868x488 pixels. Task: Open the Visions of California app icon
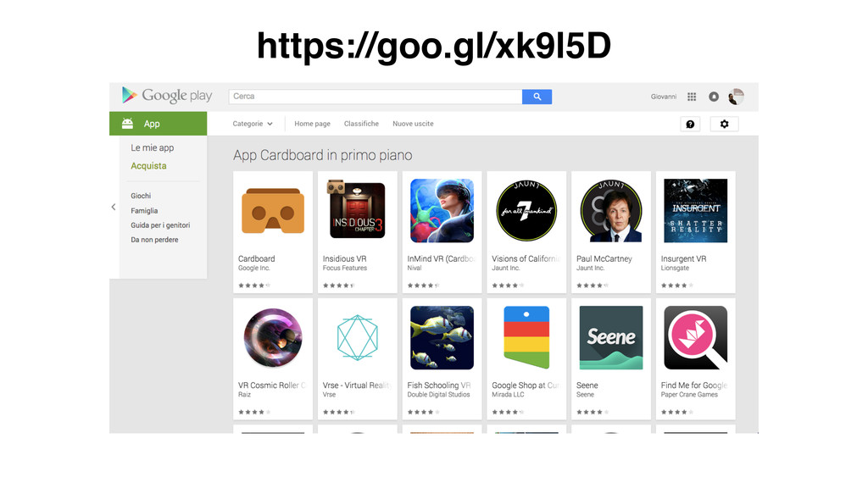(x=526, y=211)
